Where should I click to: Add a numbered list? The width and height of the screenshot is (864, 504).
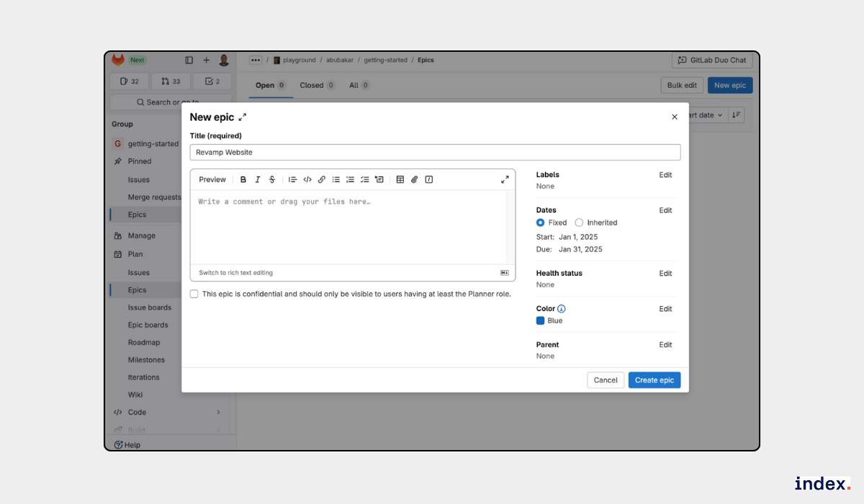(x=350, y=180)
